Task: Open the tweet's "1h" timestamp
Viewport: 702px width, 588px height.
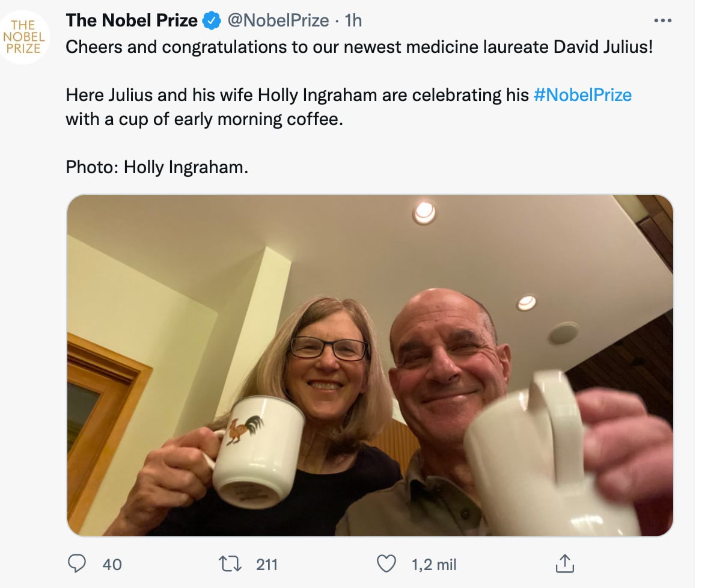Action: [354, 21]
